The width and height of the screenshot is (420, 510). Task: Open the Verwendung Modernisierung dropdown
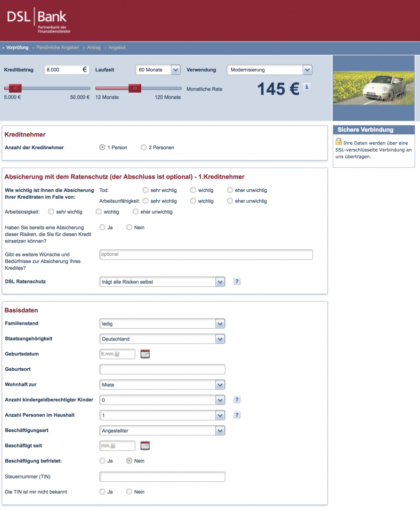[269, 70]
